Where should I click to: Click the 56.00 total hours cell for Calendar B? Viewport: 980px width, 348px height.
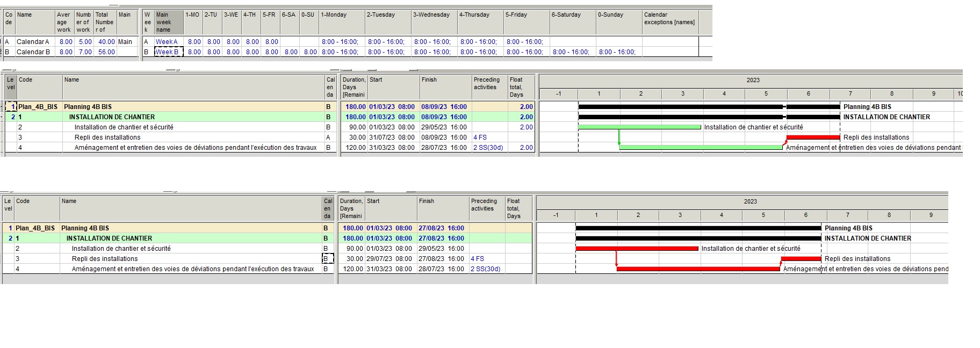(x=106, y=52)
